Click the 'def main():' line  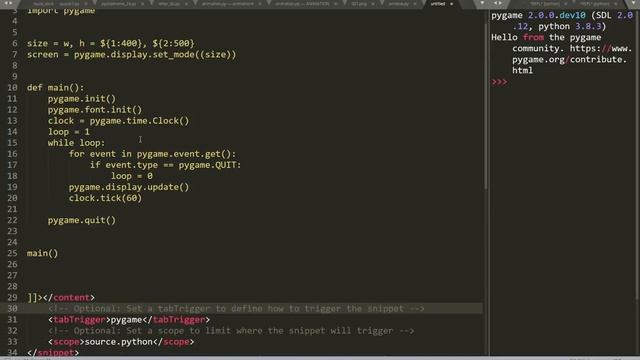point(56,87)
